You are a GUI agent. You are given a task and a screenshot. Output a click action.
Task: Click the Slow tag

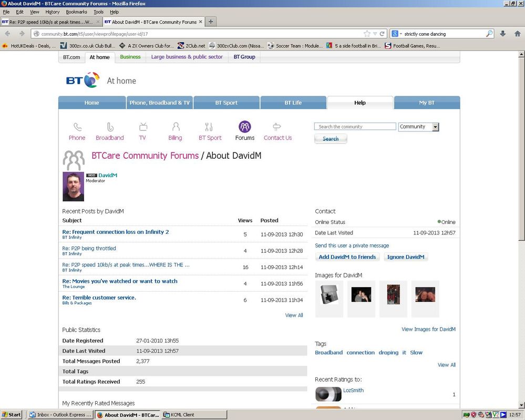pos(416,352)
